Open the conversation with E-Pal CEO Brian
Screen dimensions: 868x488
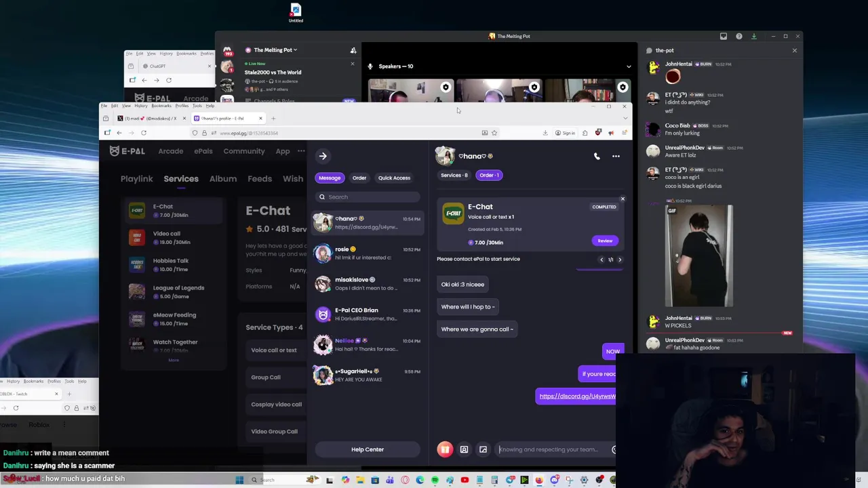coord(368,314)
